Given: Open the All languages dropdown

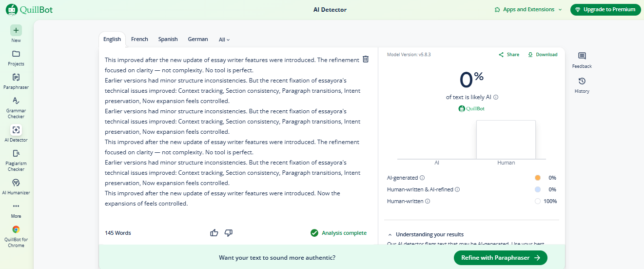Looking at the screenshot, I should [x=224, y=40].
